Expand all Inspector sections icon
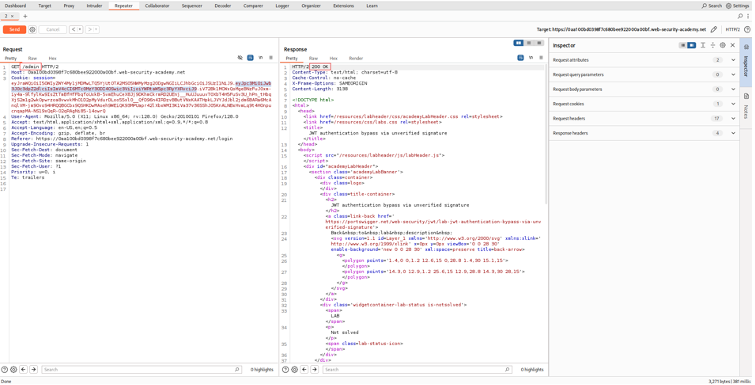Image resolution: width=755 pixels, height=385 pixels. pyautogui.click(x=703, y=45)
